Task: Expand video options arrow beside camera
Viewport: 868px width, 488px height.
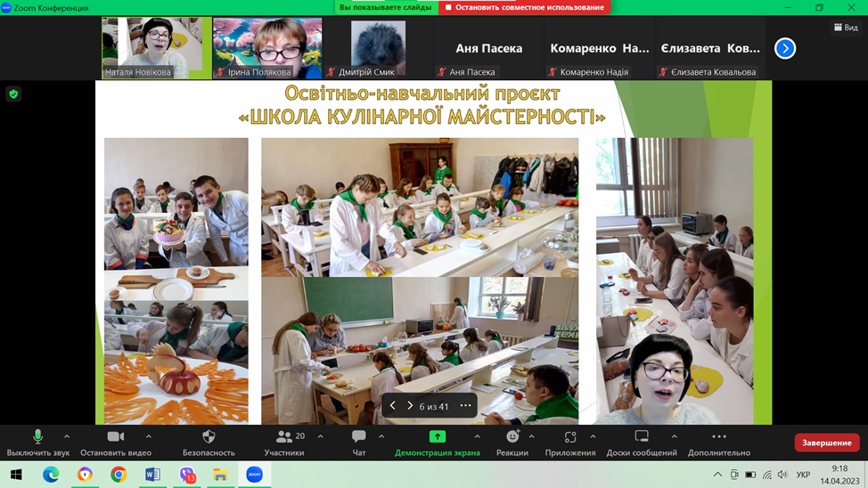Action: [x=148, y=436]
